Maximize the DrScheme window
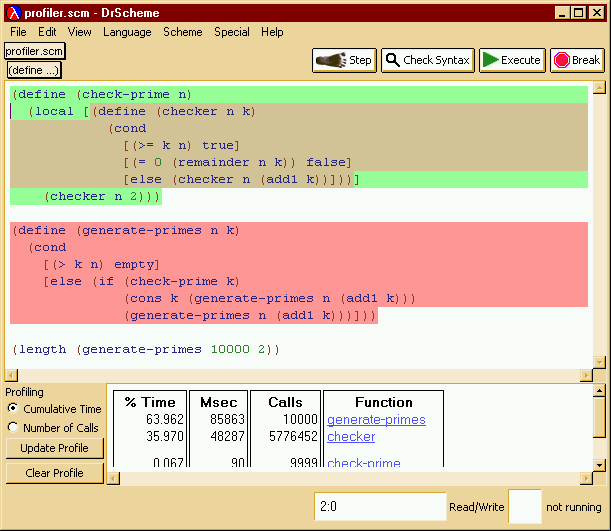The image size is (611, 531). 579,13
